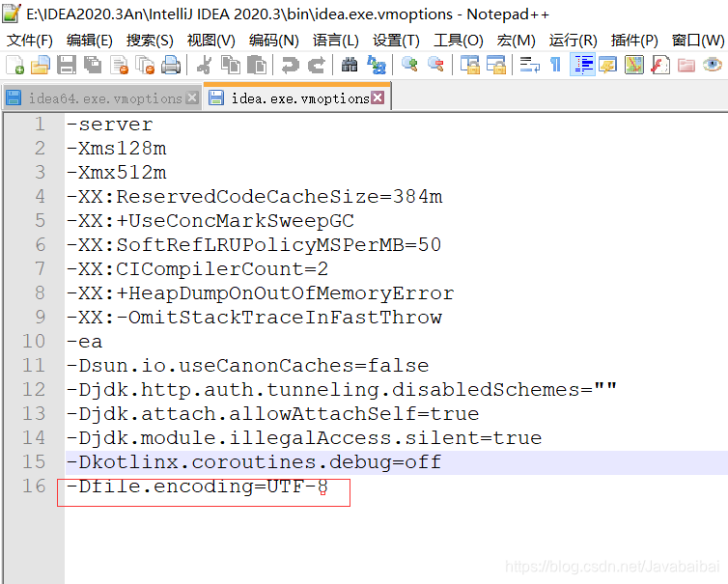Print the document via printer icon
728x584 pixels.
pyautogui.click(x=171, y=65)
